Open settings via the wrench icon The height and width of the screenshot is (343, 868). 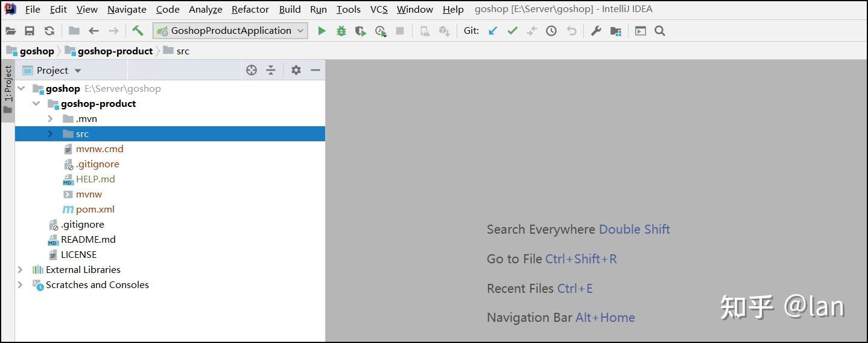[x=596, y=31]
